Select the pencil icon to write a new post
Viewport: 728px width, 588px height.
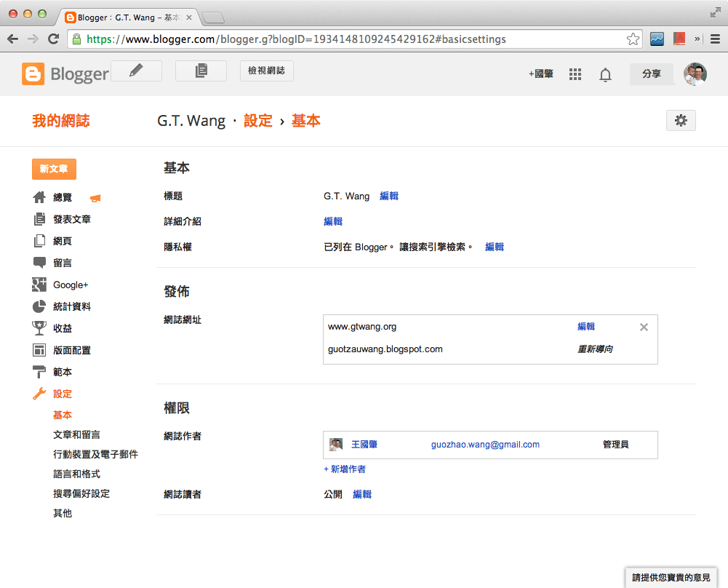click(136, 71)
